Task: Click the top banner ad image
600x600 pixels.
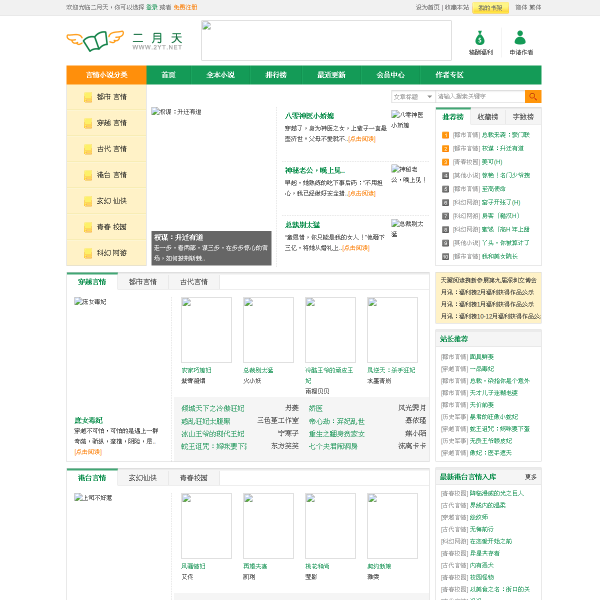Action: (326, 41)
